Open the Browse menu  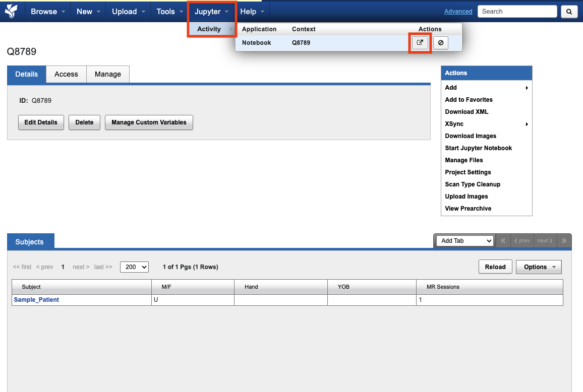coord(48,12)
